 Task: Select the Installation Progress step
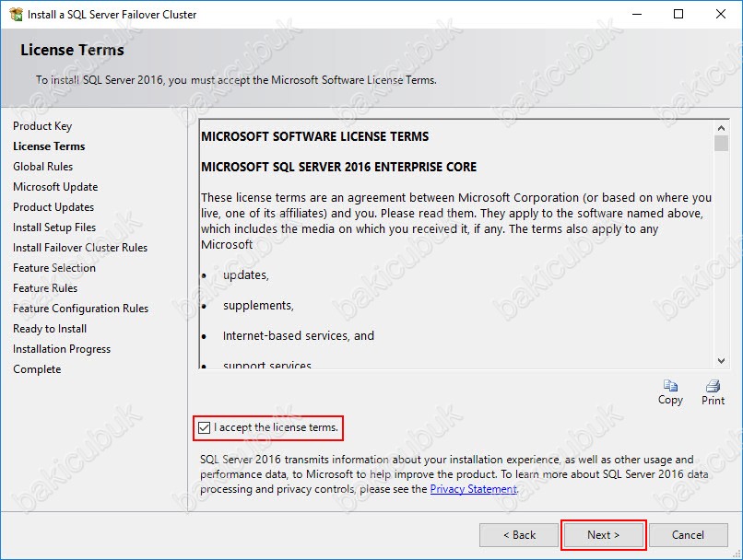coord(62,349)
